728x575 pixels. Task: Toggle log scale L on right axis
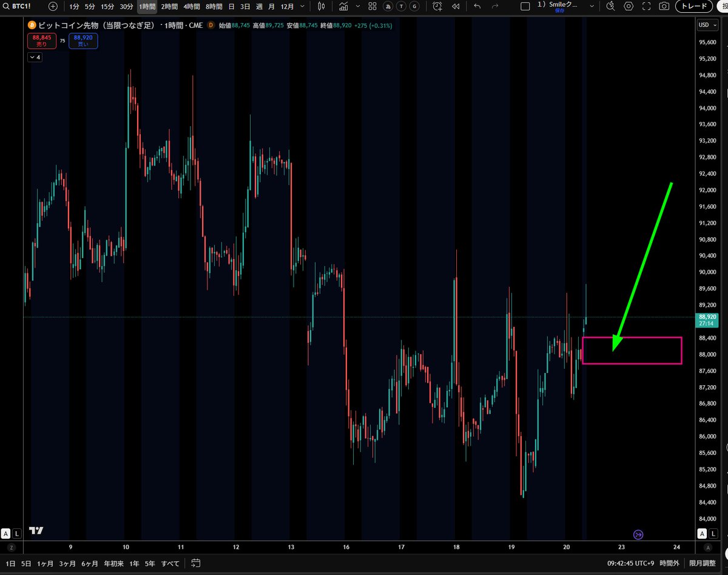(x=713, y=534)
